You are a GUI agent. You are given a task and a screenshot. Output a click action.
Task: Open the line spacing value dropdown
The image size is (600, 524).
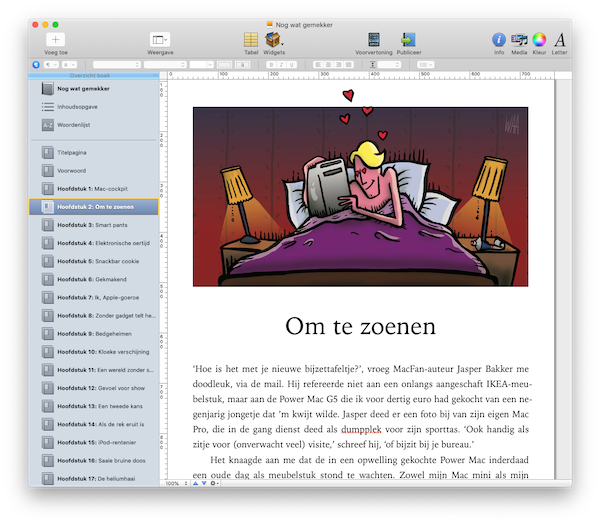coord(389,65)
